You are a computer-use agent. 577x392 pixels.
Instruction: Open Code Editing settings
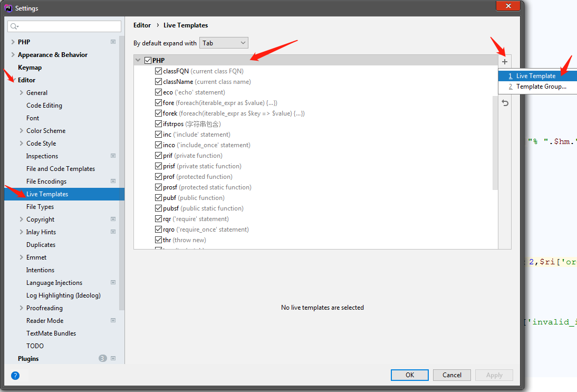(44, 106)
